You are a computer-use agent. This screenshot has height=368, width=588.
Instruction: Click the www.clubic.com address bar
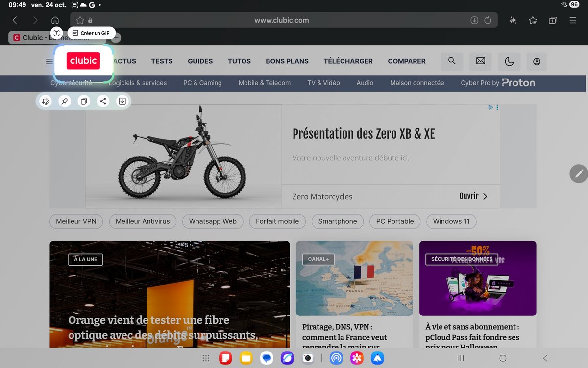[281, 20]
